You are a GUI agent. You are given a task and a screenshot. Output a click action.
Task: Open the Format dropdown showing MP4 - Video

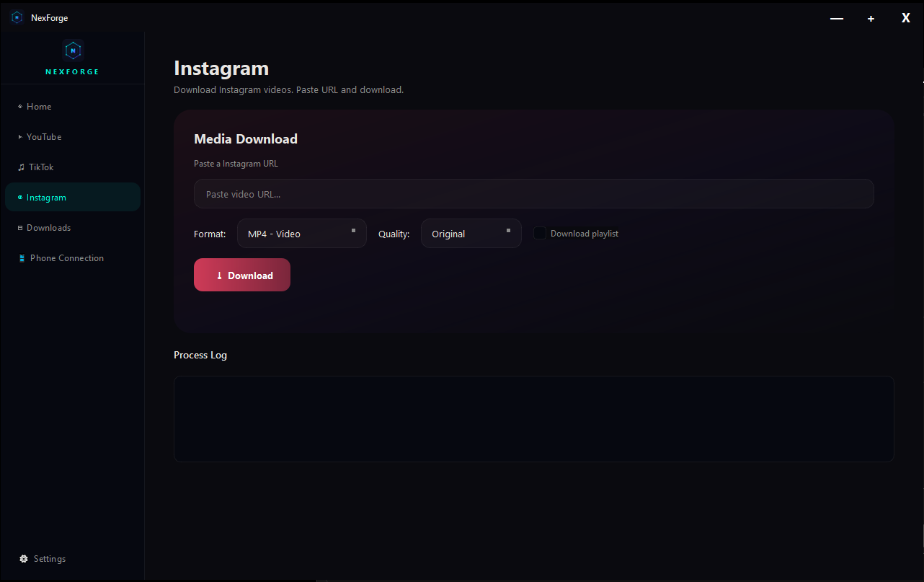tap(302, 234)
